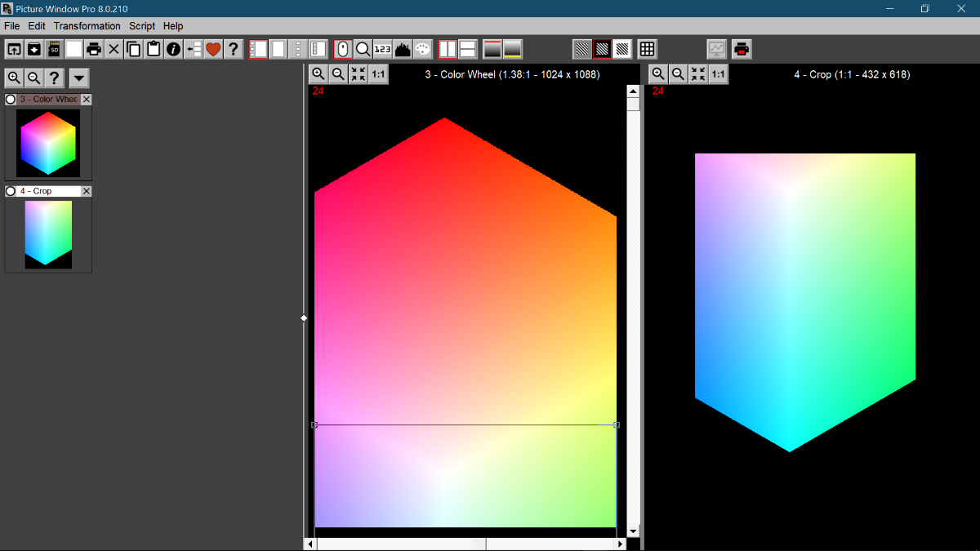This screenshot has width=980, height=551.
Task: Open the Script menu
Action: pyautogui.click(x=142, y=26)
